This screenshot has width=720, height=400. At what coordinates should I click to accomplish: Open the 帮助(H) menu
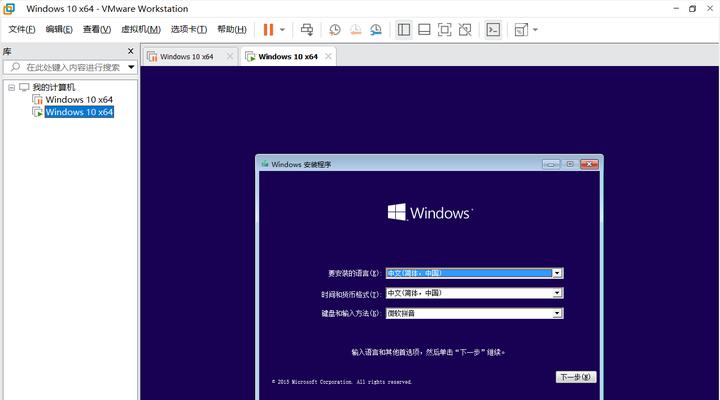coord(232,29)
